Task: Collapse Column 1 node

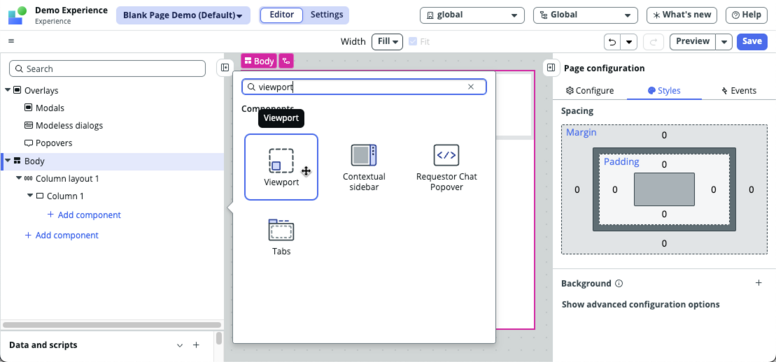Action: pyautogui.click(x=30, y=196)
